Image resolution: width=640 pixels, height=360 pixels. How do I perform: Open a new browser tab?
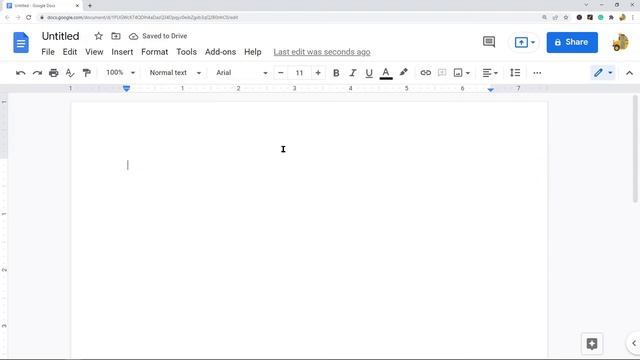pos(90,6)
